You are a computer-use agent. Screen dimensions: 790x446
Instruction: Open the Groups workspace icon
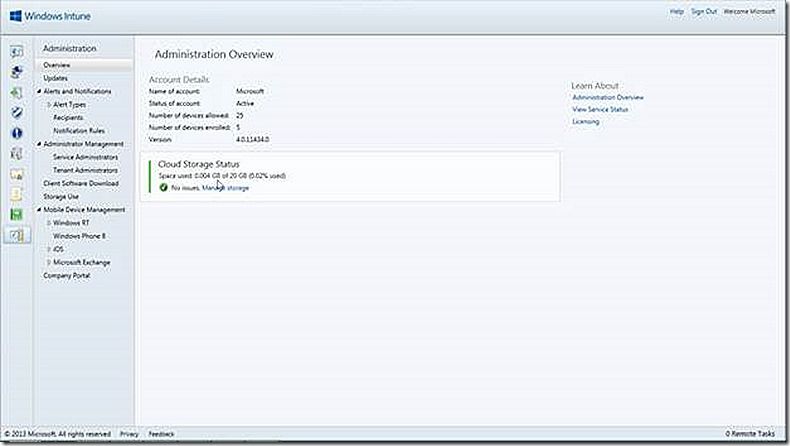click(x=17, y=72)
